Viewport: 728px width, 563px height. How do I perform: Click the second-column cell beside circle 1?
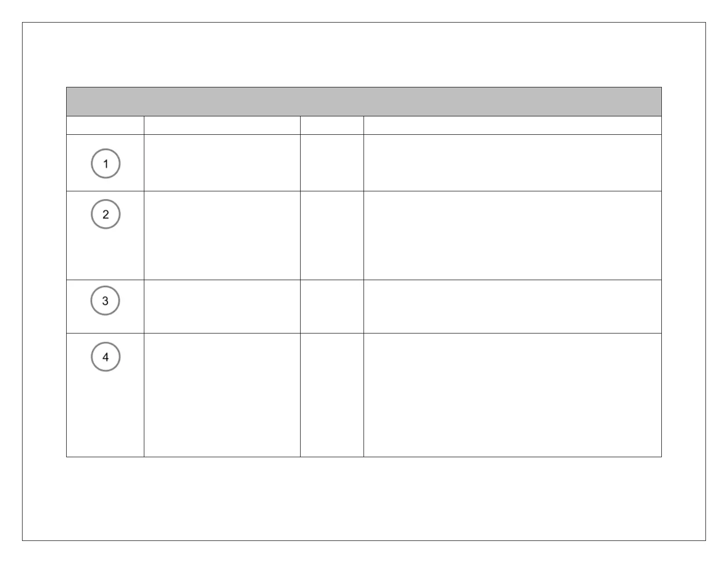pyautogui.click(x=222, y=163)
